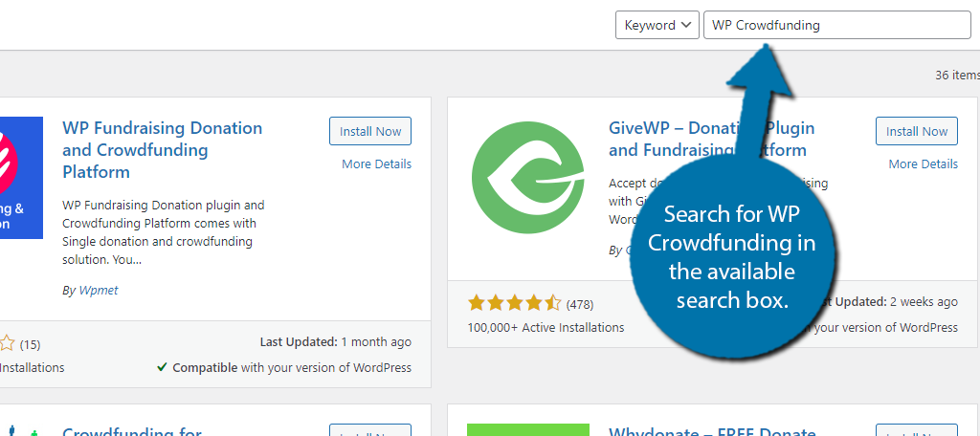
Task: Click the (478) rating count for GiveWP
Action: pyautogui.click(x=579, y=305)
